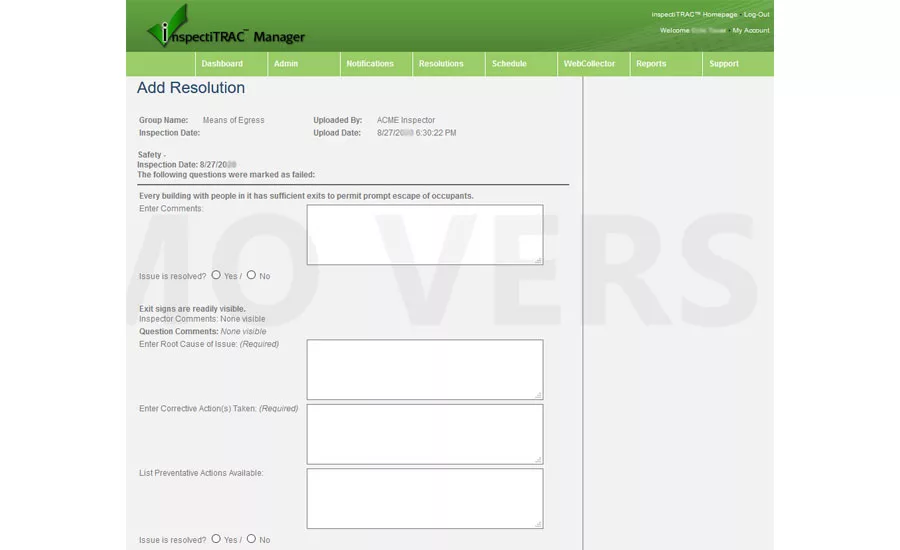Viewport: 900px width, 550px height.
Task: Click the 'Means of Egress' group name
Action: pyautogui.click(x=234, y=120)
